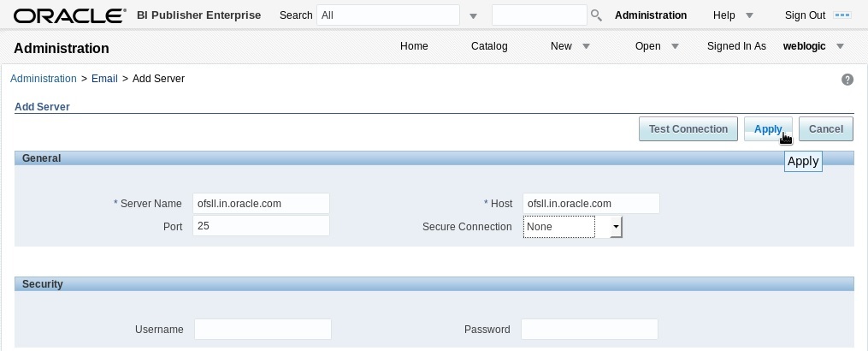Screen dimensions: 868x351
Task: Click the accessibility icon beside Sign Out
Action: click(x=842, y=15)
